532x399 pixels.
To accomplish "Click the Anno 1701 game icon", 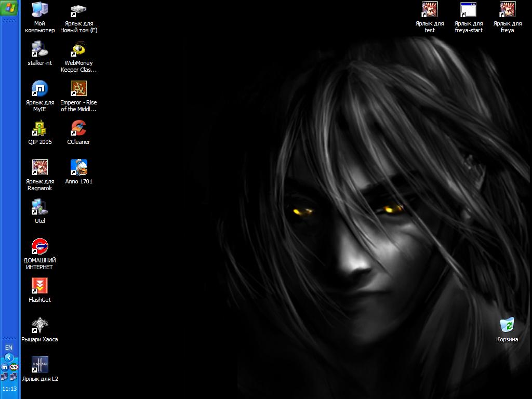I will (79, 171).
